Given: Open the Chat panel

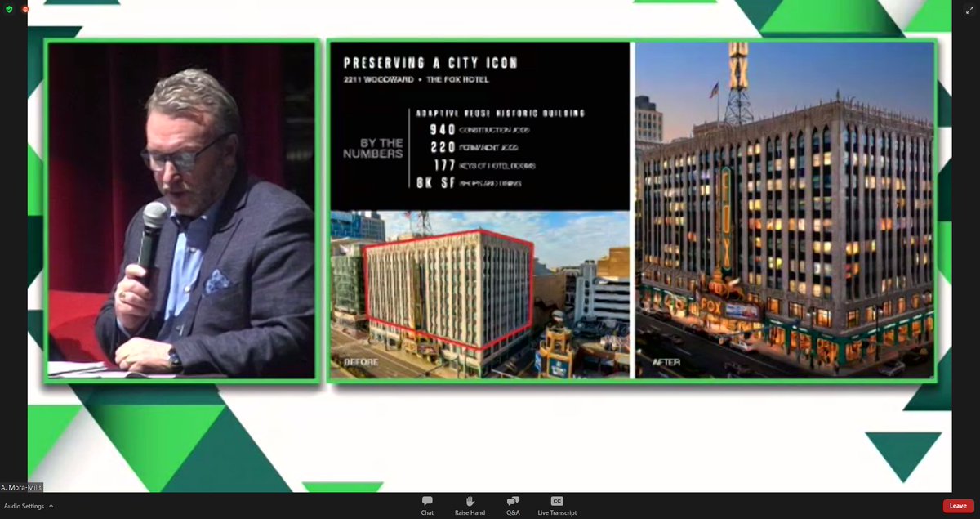Looking at the screenshot, I should [x=427, y=506].
